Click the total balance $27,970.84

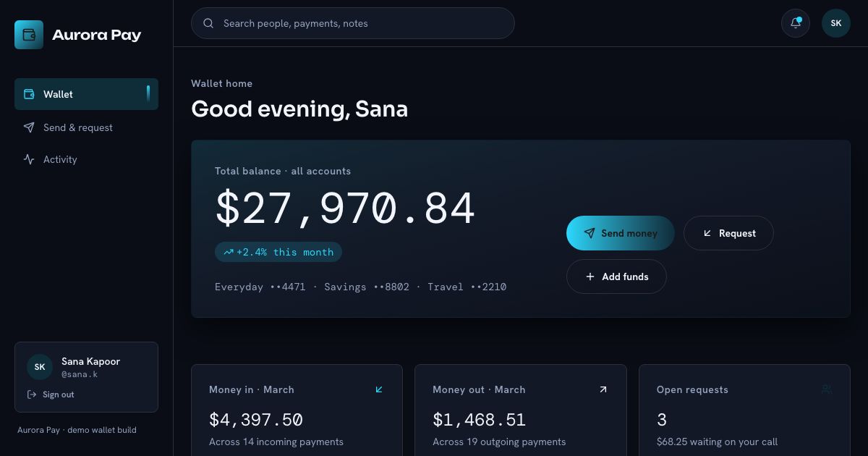pos(345,208)
